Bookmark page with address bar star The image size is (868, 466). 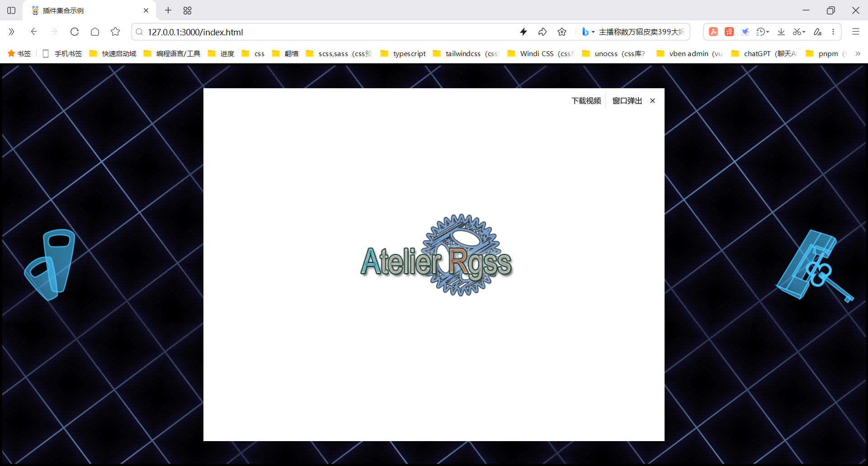[x=562, y=32]
